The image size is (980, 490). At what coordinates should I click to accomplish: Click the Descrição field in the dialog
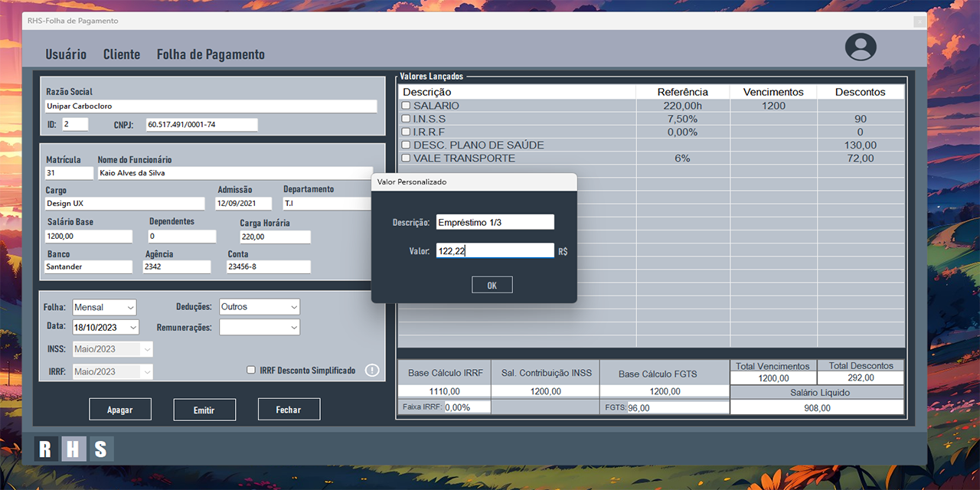(495, 222)
